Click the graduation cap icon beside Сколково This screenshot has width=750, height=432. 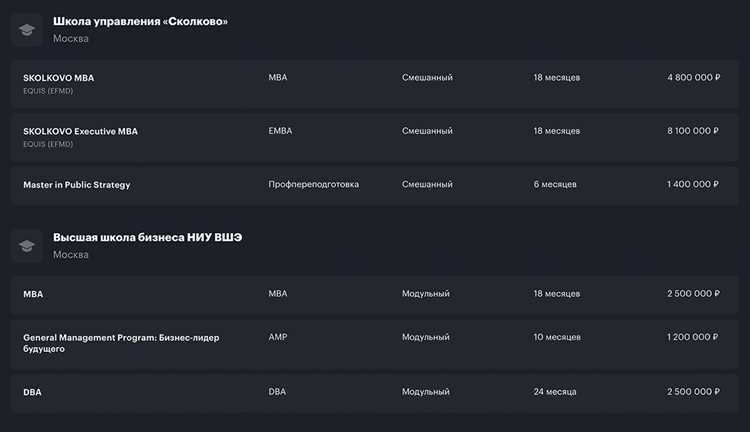(27, 29)
